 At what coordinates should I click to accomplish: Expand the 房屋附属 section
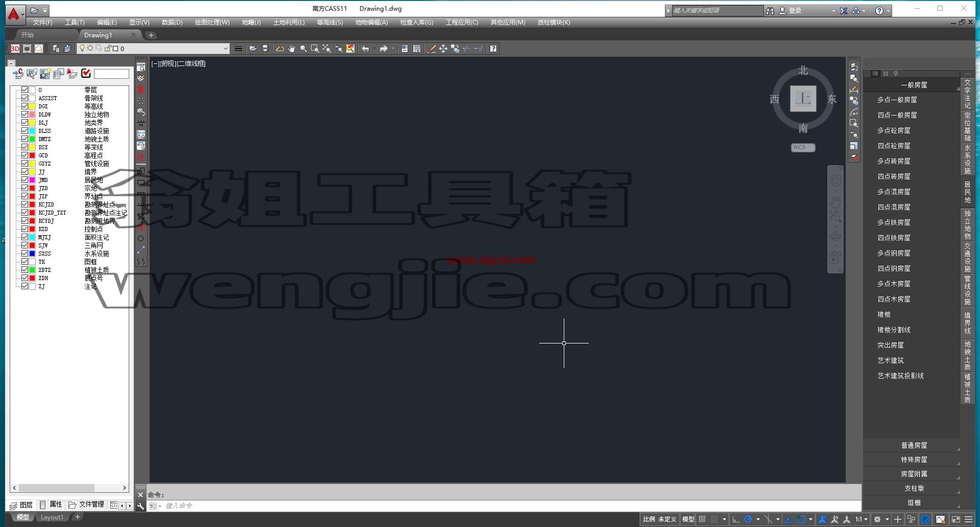(914, 474)
